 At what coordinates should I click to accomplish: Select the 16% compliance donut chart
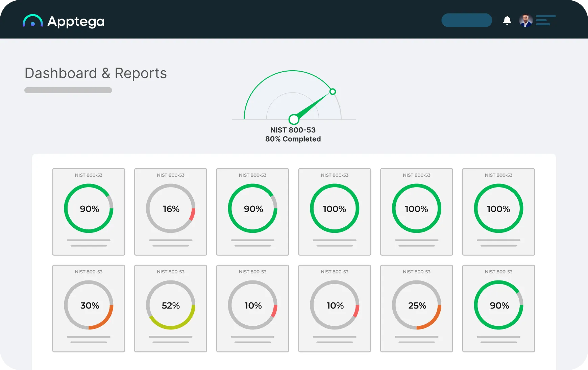[171, 208]
